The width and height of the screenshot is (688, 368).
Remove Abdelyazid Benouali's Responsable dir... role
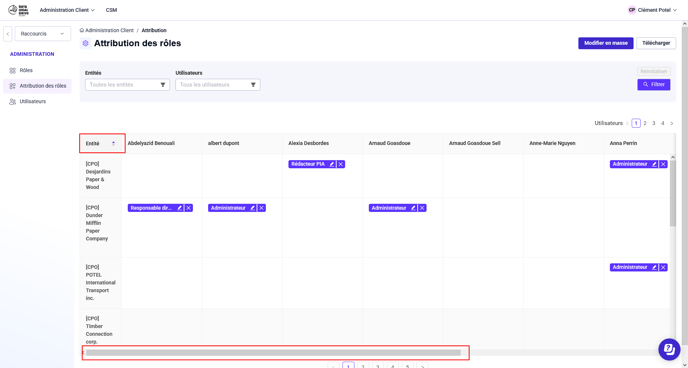[189, 208]
